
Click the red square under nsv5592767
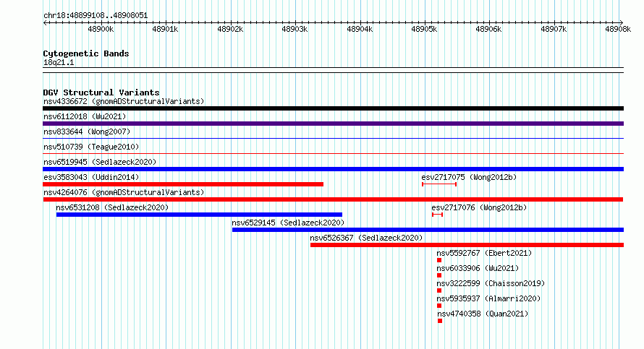(439, 260)
